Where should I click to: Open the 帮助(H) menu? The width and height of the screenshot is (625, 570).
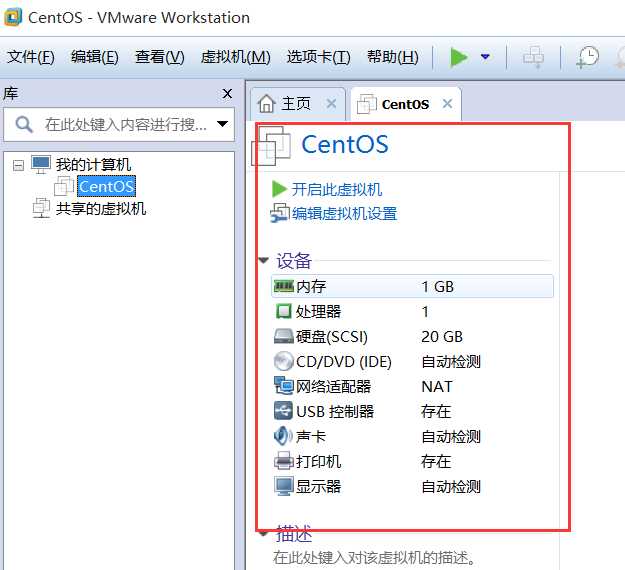point(393,57)
